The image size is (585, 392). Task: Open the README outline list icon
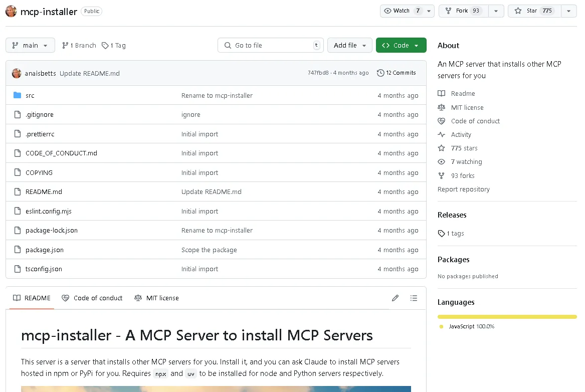coord(414,298)
